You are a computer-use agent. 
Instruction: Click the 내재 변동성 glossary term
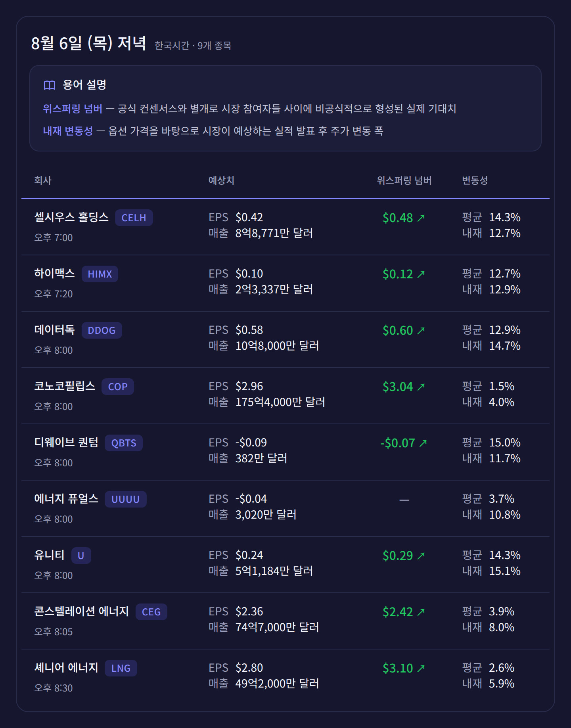[68, 131]
